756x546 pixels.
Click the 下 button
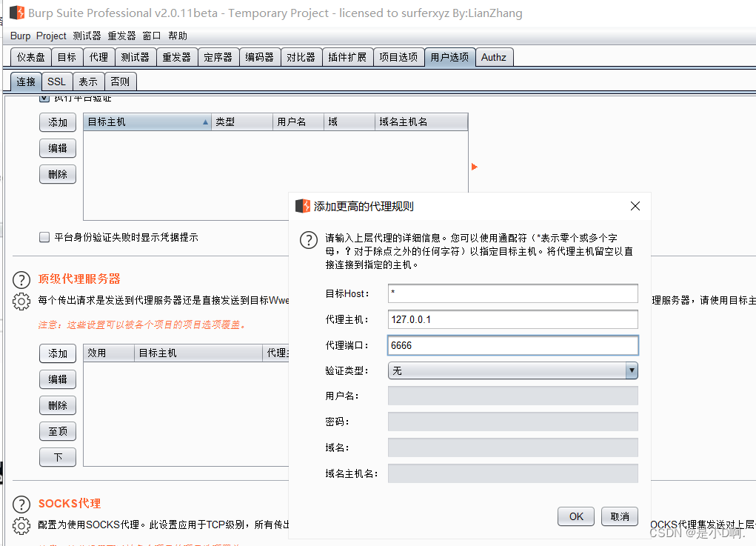pos(58,458)
